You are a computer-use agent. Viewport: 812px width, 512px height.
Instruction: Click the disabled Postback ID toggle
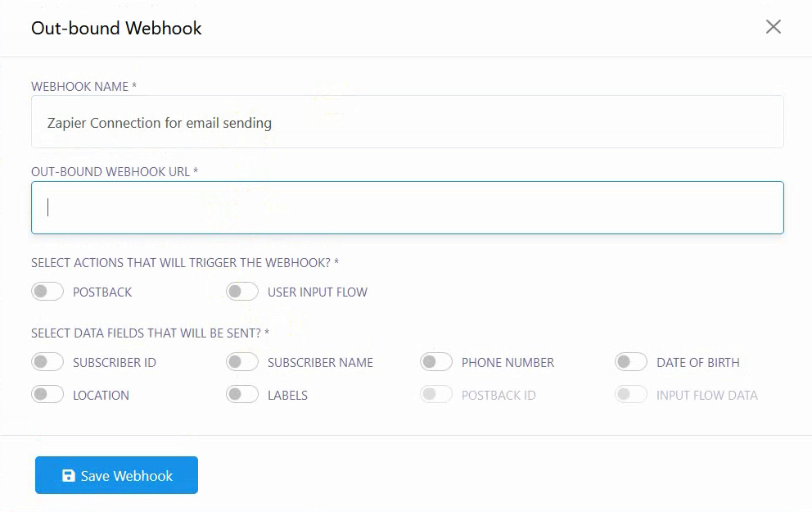[x=436, y=395]
